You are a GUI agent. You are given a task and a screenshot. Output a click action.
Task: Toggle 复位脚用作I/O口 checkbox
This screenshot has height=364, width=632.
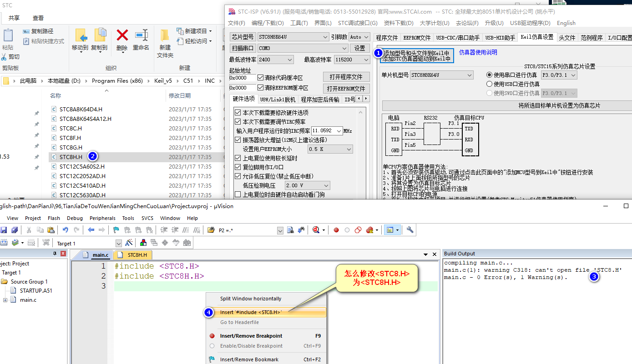tap(238, 167)
